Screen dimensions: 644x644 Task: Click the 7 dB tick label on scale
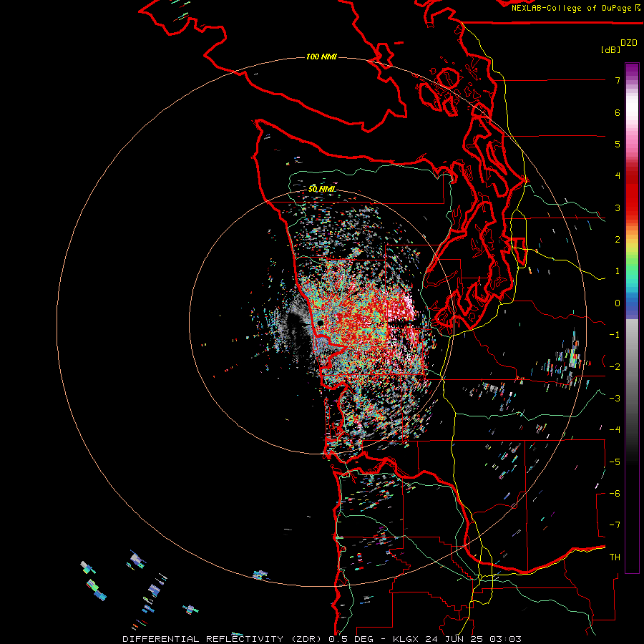click(618, 80)
